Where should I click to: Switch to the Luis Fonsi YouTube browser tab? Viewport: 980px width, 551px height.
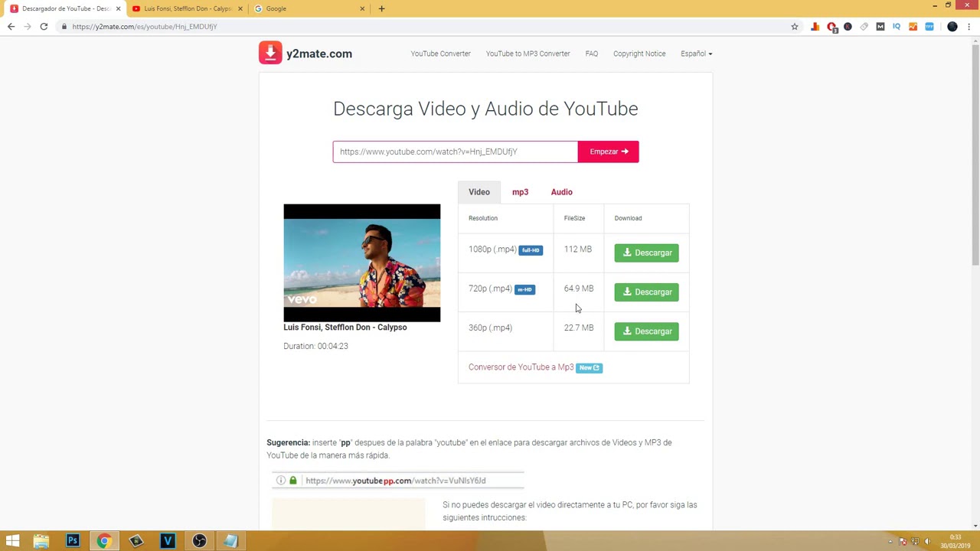188,8
